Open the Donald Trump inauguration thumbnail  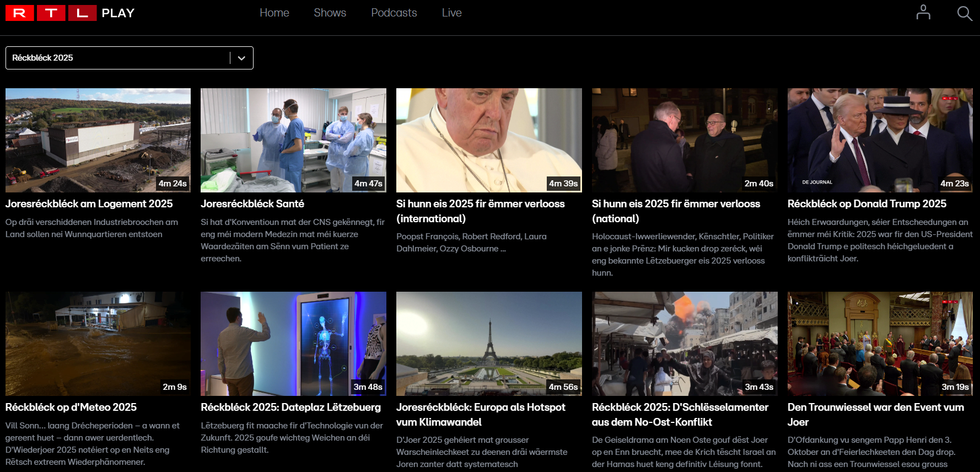880,140
